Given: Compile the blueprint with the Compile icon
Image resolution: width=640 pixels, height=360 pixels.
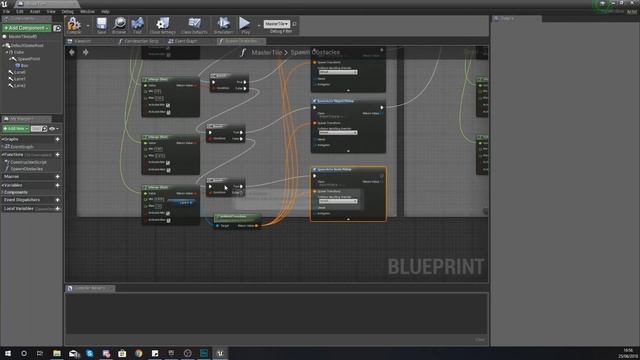Looking at the screenshot, I should coord(74,25).
